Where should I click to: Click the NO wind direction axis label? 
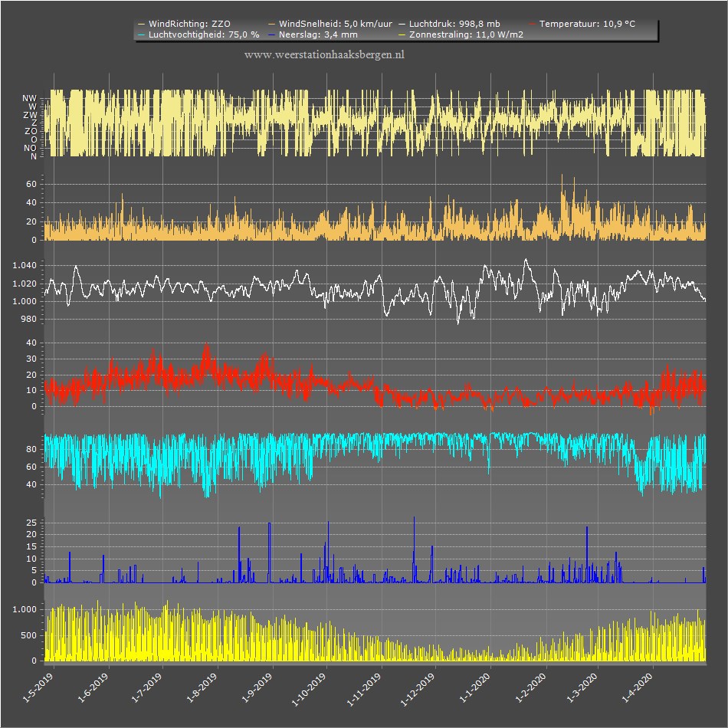click(30, 148)
